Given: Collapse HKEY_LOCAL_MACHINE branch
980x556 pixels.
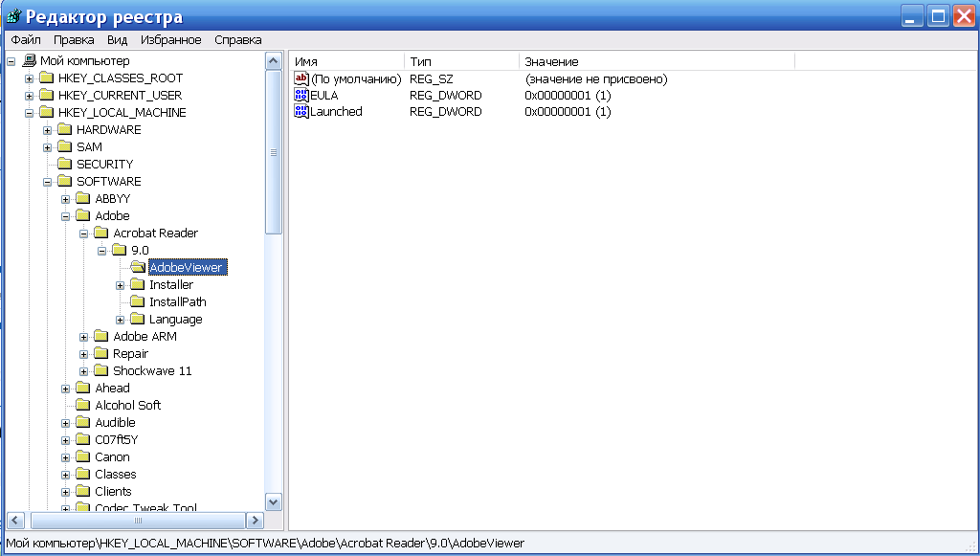Looking at the screenshot, I should (x=30, y=113).
